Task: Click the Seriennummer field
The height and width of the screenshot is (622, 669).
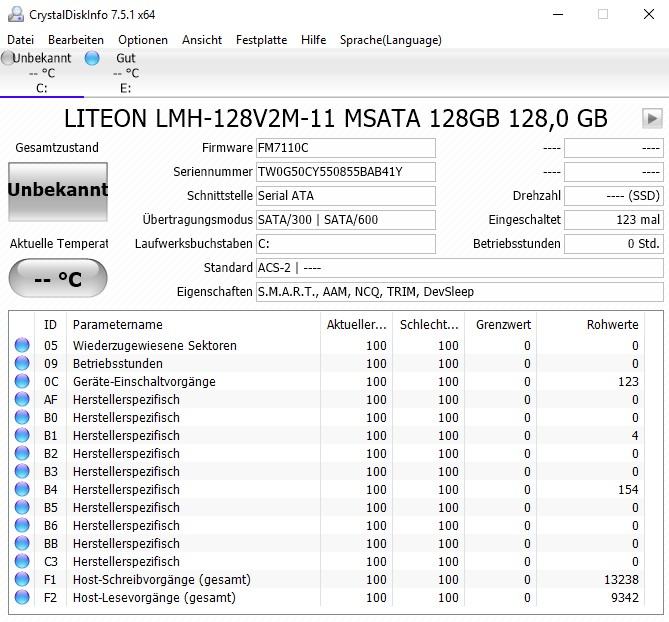Action: click(346, 172)
